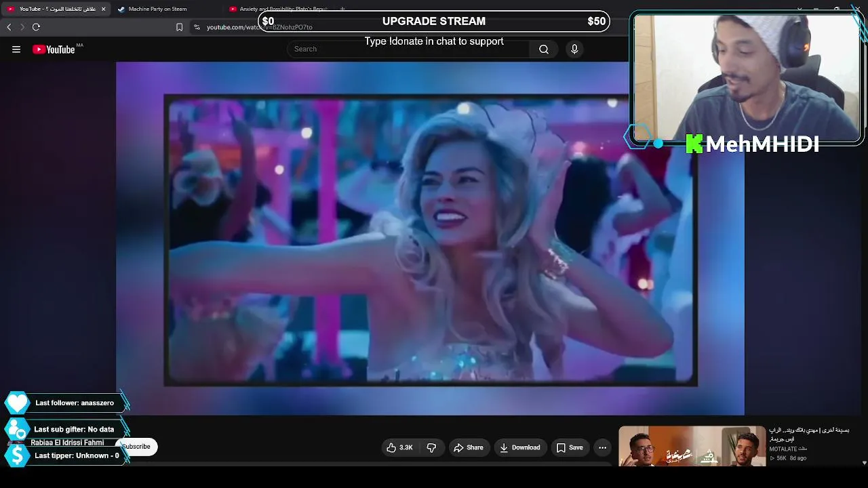This screenshot has height=488, width=868.
Task: Click the search magnifier button
Action: click(544, 49)
